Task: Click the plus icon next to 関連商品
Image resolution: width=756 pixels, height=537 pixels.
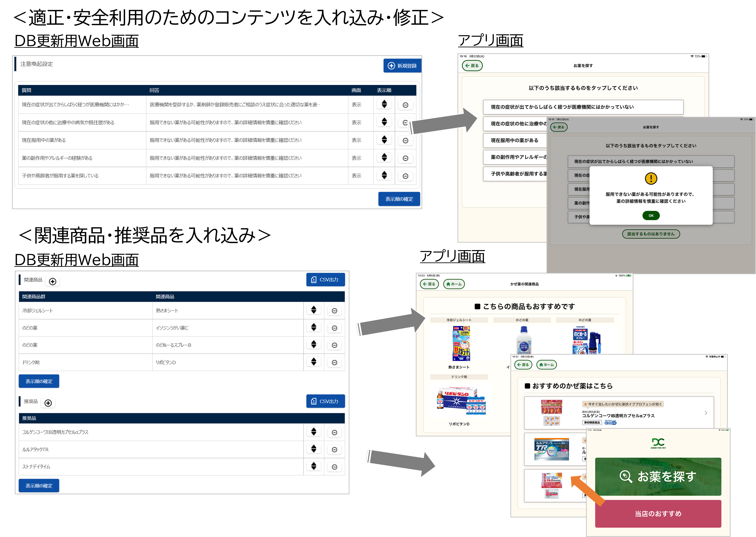Action: click(52, 281)
